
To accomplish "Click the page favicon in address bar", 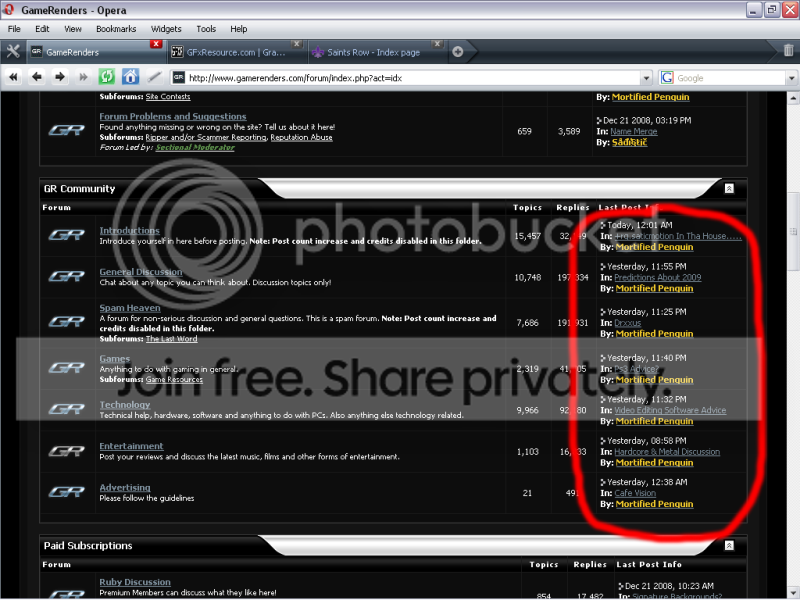I will (179, 78).
